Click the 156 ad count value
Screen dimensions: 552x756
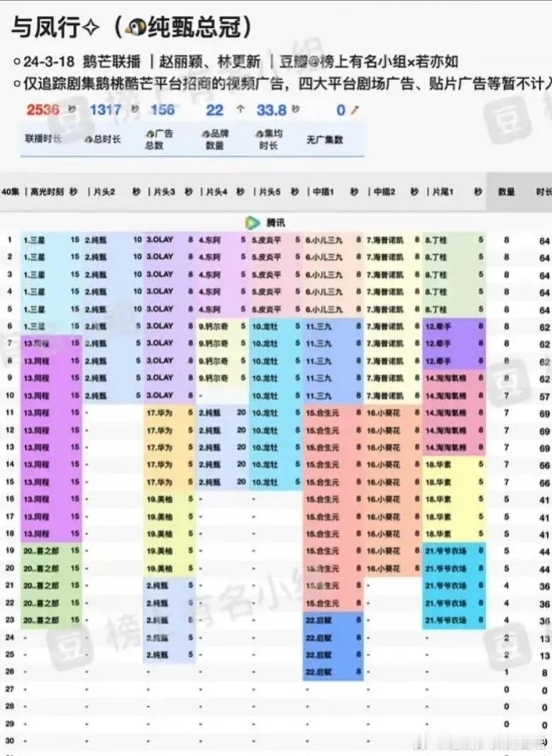(163, 110)
